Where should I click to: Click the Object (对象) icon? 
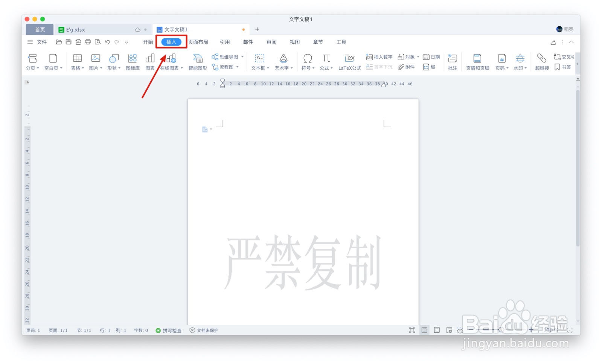point(401,57)
